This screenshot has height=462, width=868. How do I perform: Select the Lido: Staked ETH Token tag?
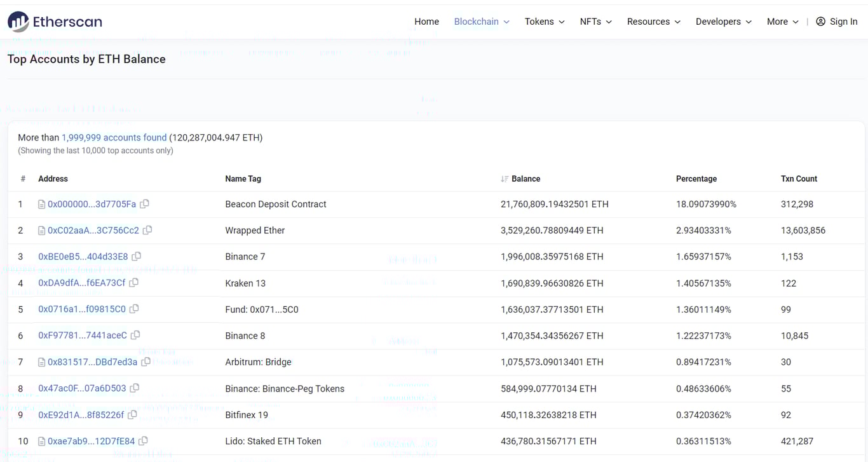pyautogui.click(x=273, y=441)
